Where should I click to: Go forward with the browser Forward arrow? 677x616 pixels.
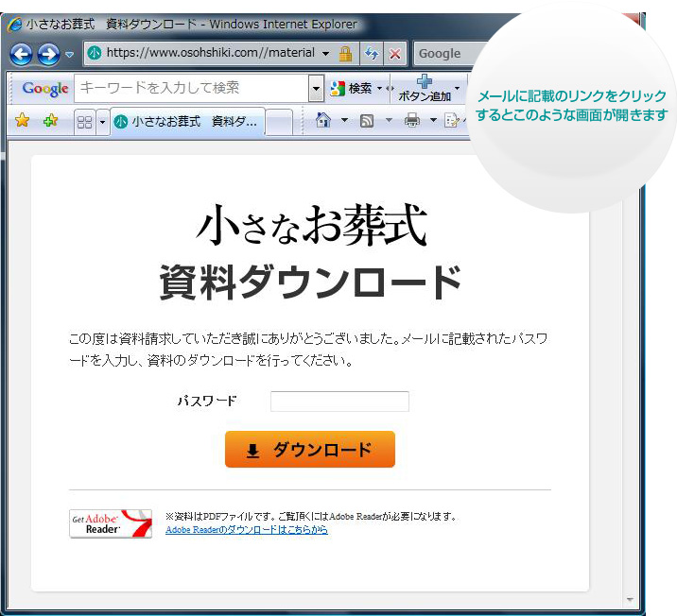tap(48, 55)
